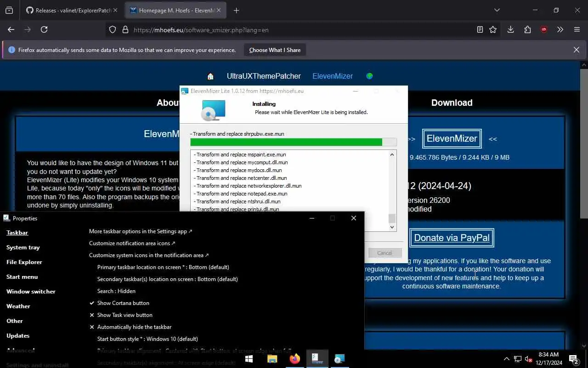Select Other section in Properties
588x368 pixels.
14,321
